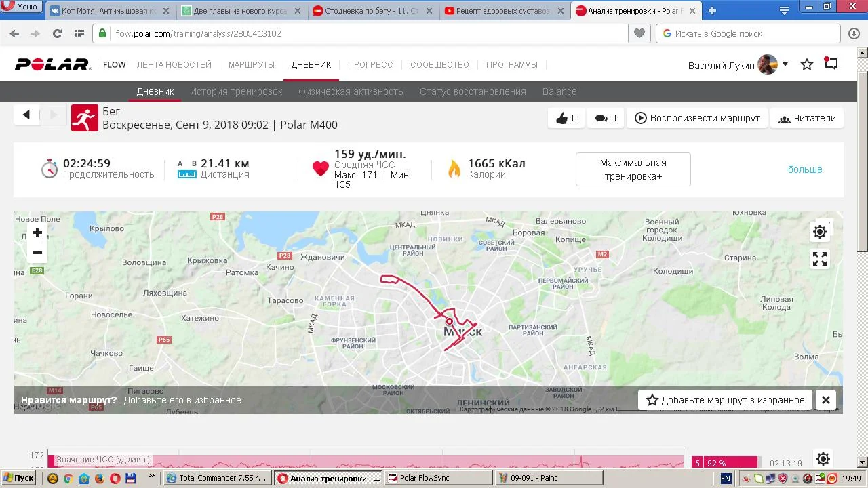Open ПРОГРЕСС section
Viewport: 868px width, 488px height.
point(370,65)
